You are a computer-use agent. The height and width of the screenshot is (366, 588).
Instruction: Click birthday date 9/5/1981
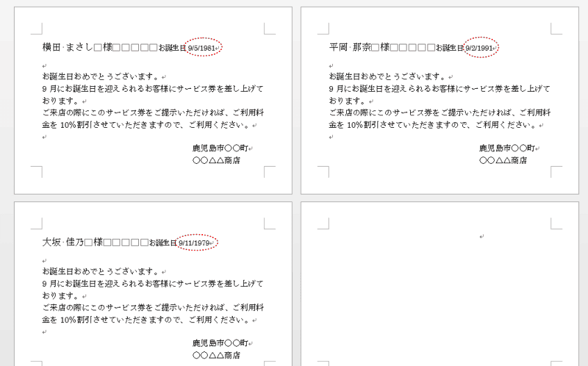tap(202, 48)
